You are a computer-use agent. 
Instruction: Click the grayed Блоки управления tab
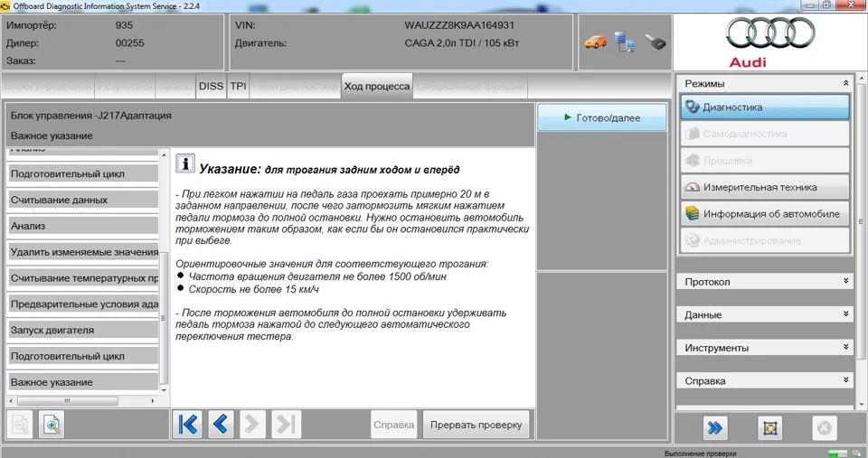click(48, 87)
